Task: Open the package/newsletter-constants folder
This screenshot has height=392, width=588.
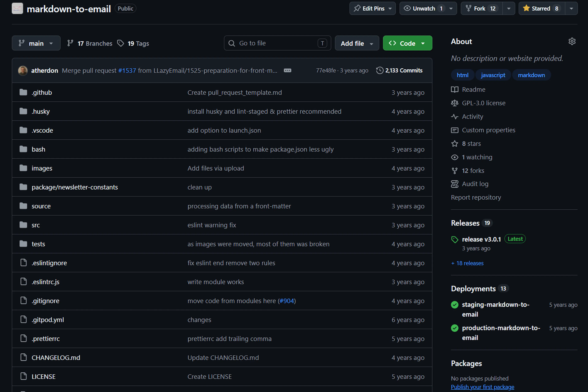Action: pyautogui.click(x=75, y=187)
